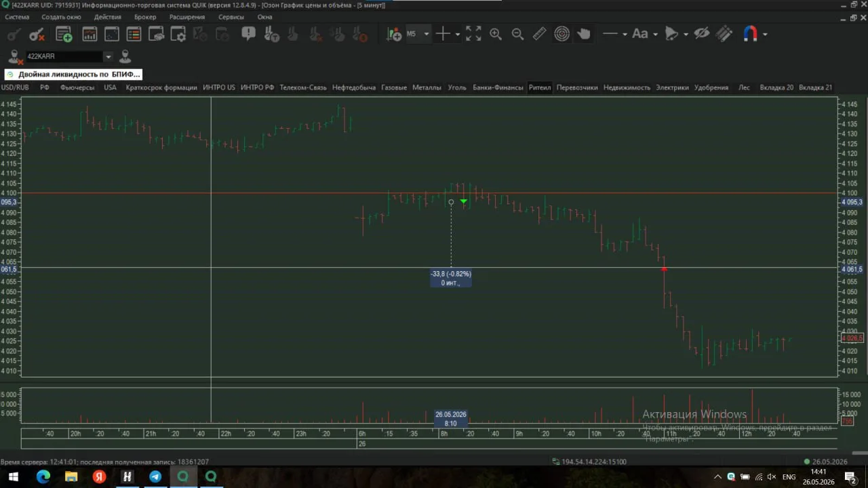Activate the target crosshair tool

point(561,34)
